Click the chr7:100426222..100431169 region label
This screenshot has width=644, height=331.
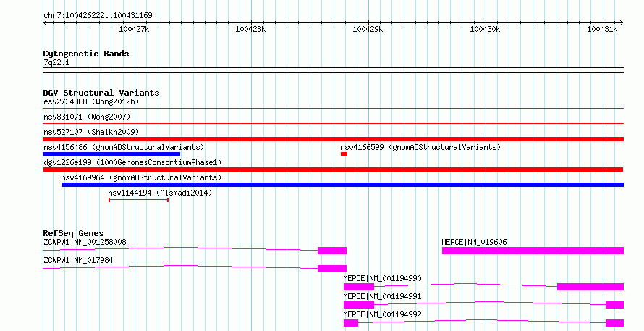[x=98, y=15]
